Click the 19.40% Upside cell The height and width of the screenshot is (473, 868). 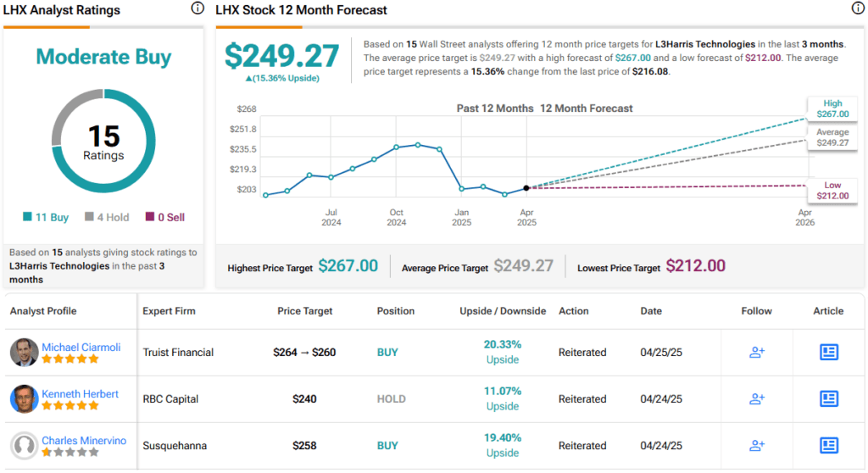click(x=503, y=445)
